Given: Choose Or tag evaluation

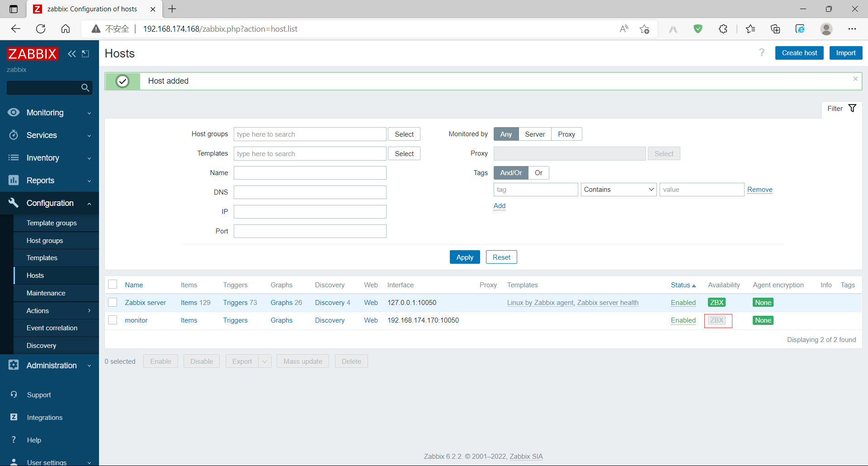Looking at the screenshot, I should tap(538, 173).
